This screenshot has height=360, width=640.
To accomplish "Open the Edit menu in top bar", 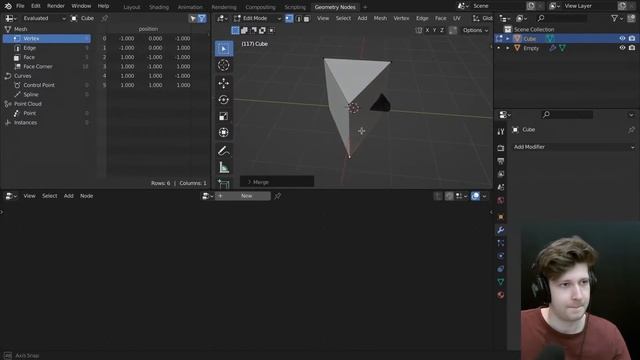I will tap(36, 6).
